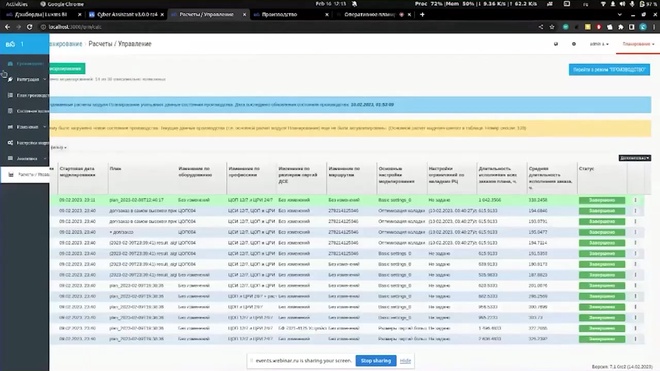Viewport: 660px width, 371px height.
Task: Open the admin user dropdown
Action: 599,44
